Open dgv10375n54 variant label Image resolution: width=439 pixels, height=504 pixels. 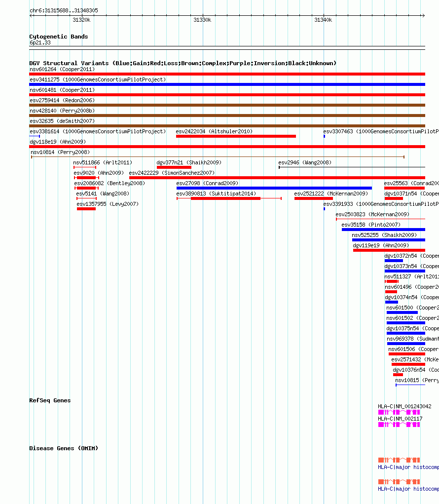coord(413,328)
